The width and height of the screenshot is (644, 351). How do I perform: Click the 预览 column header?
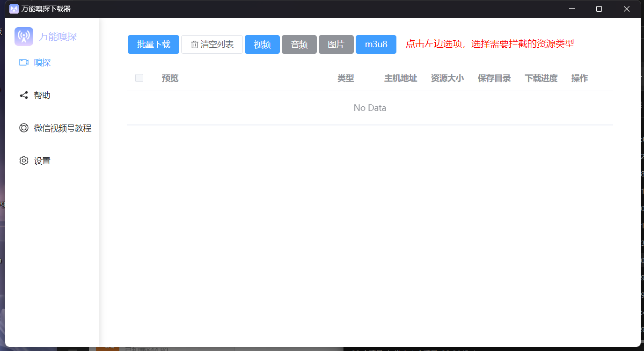[x=170, y=78]
